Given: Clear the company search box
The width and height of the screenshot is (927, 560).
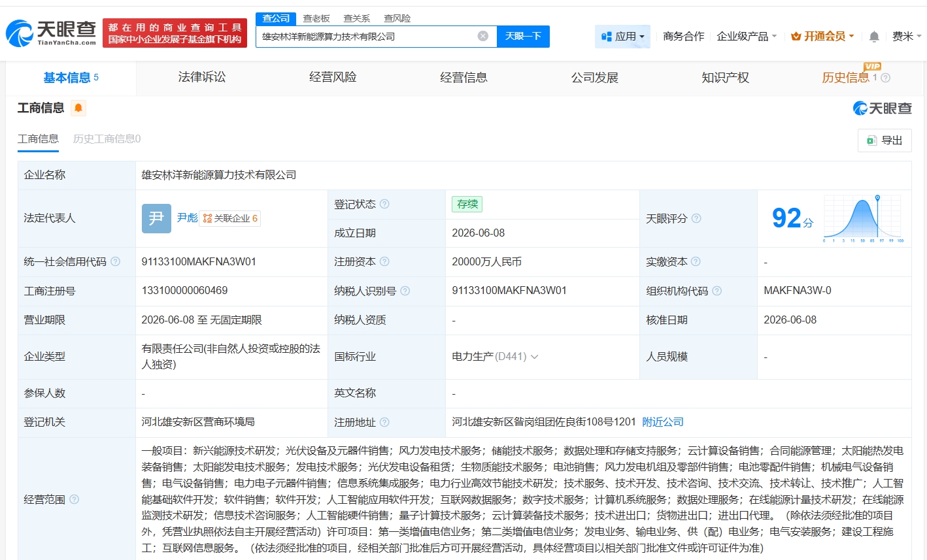Looking at the screenshot, I should coord(483,36).
